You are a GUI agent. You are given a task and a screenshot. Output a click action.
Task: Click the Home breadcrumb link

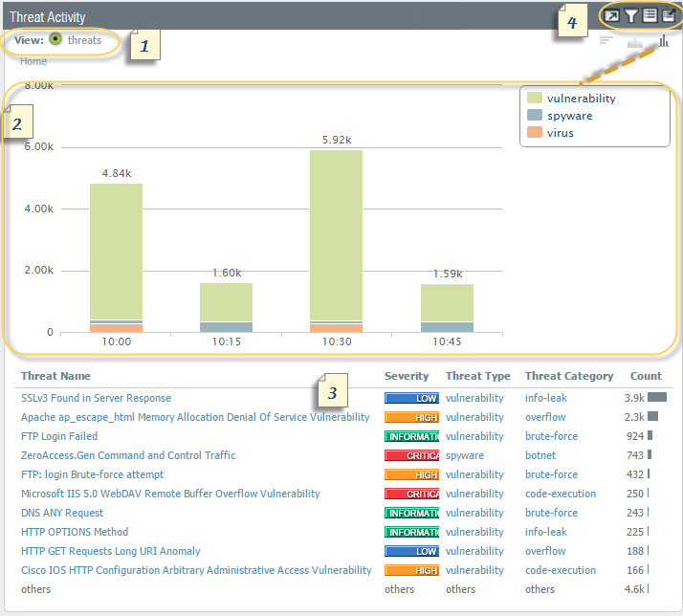[x=33, y=61]
